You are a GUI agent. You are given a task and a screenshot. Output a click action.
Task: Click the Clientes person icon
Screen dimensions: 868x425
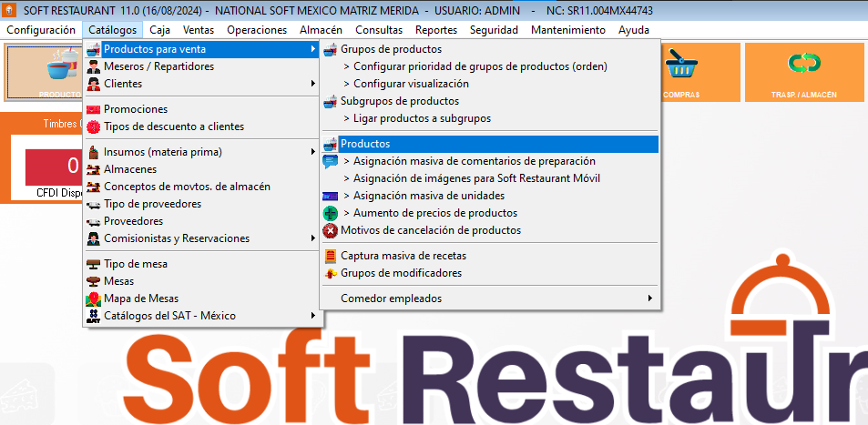coord(94,84)
